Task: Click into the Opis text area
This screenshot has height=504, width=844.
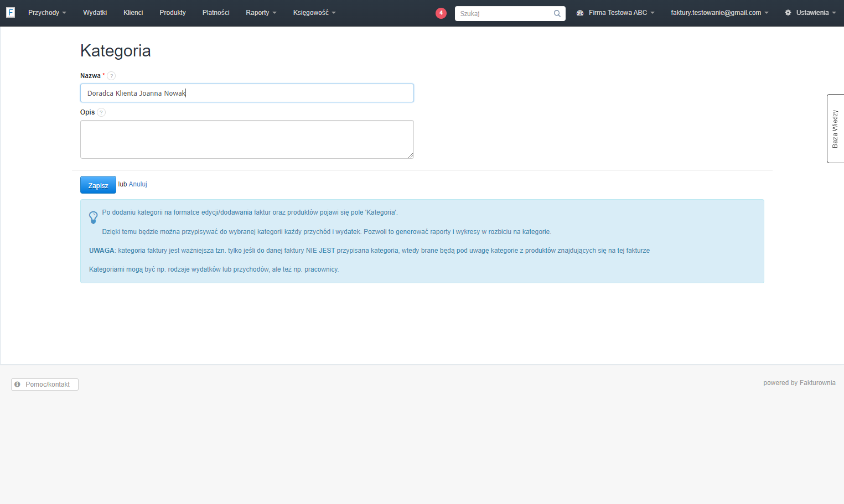Action: click(x=247, y=139)
